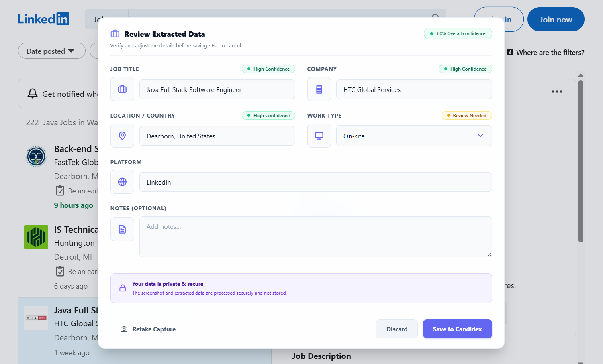Click the briefcase icon beside Review Extracted Data
Image resolution: width=603 pixels, height=364 pixels.
pyautogui.click(x=115, y=34)
